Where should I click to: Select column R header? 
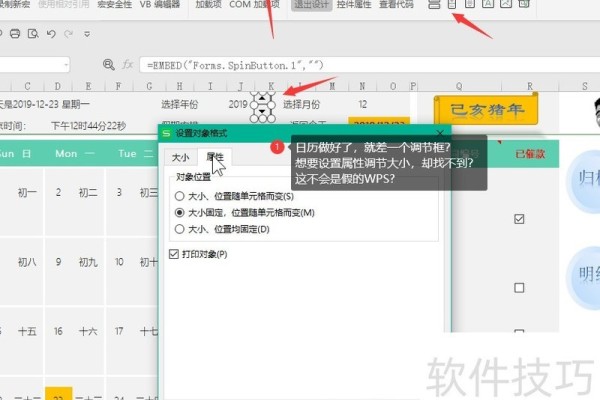pos(530,86)
